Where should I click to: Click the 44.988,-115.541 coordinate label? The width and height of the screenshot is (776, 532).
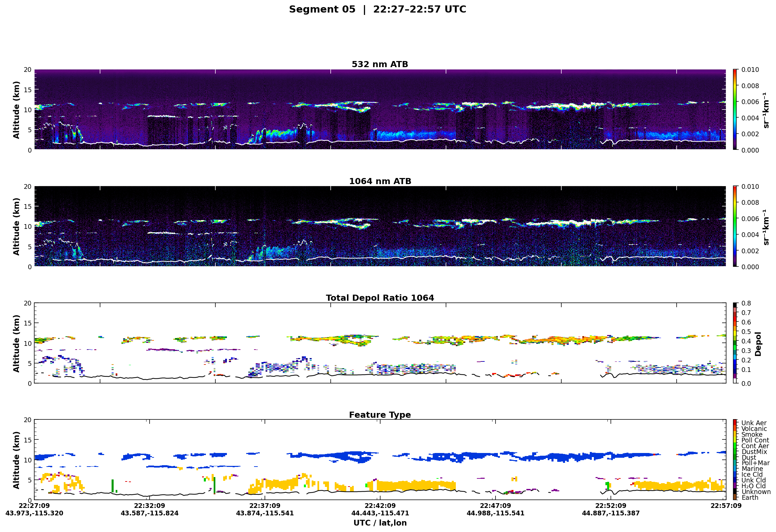point(496,513)
